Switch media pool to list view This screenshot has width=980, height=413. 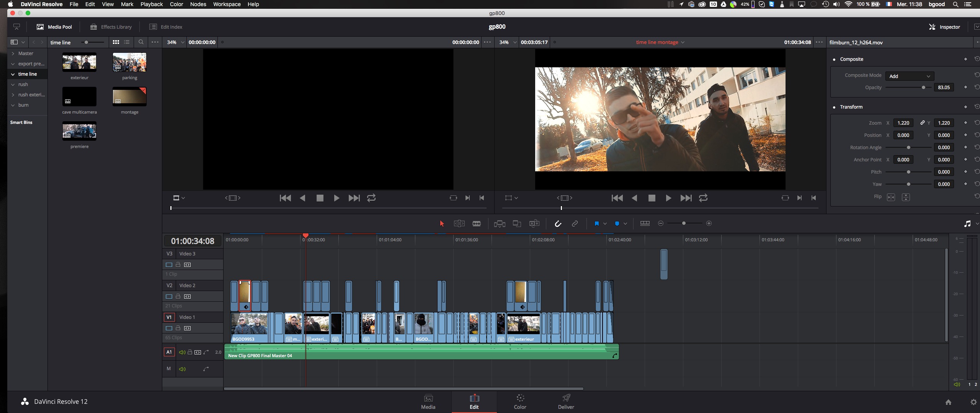pyautogui.click(x=127, y=42)
